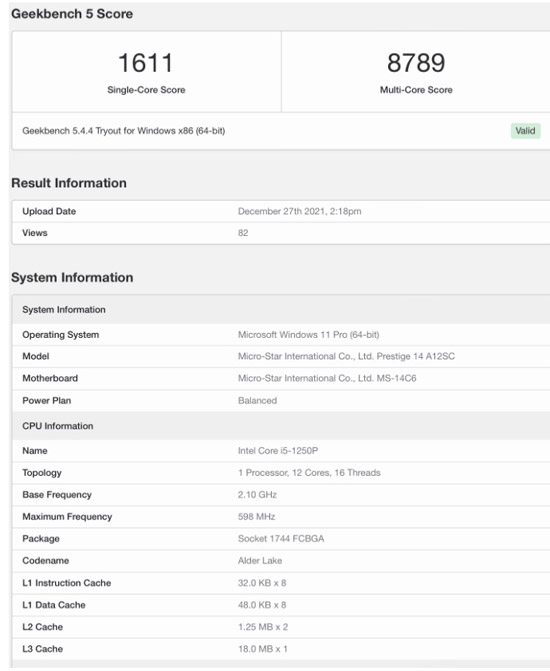Viewport: 550px width, 671px height.
Task: Click the Geekbench 5.4.4 Tryout version text
Action: click(124, 131)
